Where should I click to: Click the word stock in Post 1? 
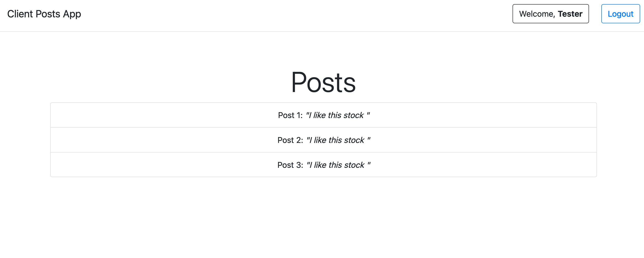[354, 115]
